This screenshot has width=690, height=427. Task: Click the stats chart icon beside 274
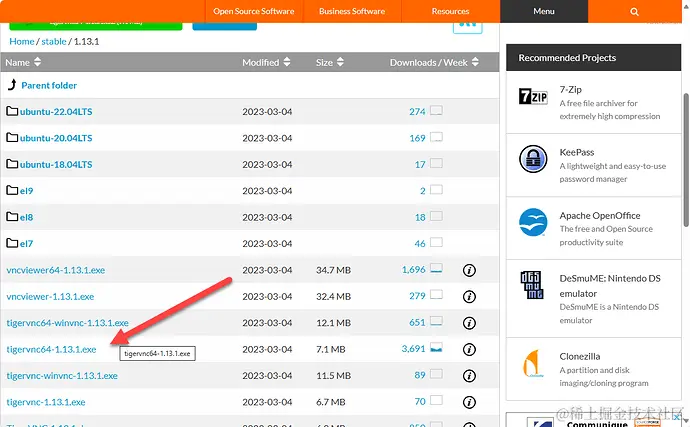pos(436,110)
